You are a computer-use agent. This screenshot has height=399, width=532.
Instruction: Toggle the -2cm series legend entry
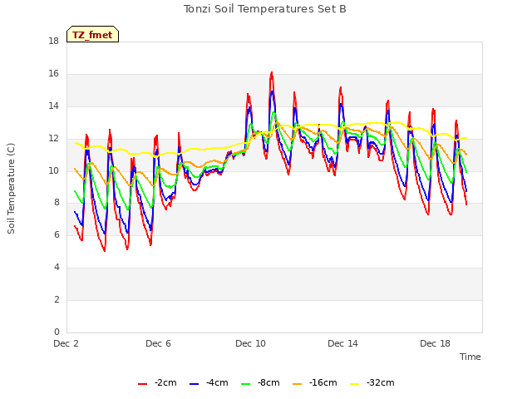coord(157,383)
